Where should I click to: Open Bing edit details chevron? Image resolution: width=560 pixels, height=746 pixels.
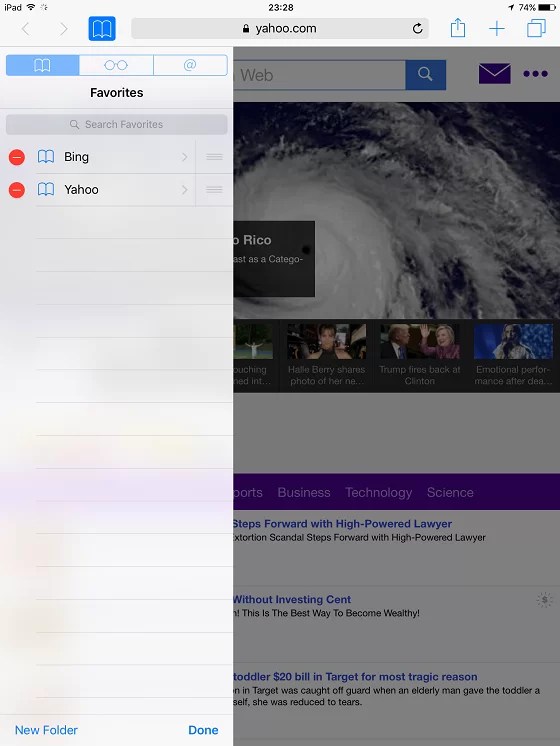[x=185, y=157]
